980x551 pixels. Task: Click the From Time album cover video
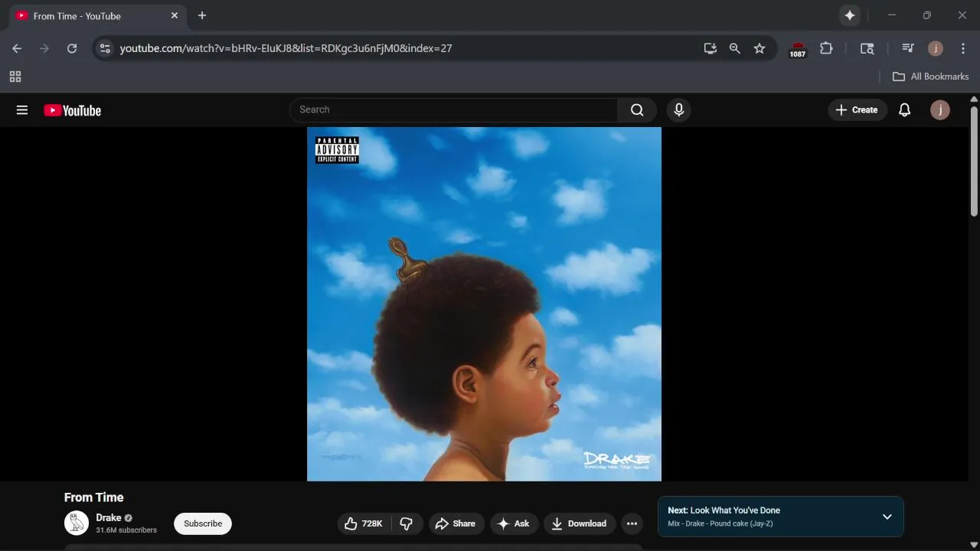tap(484, 304)
